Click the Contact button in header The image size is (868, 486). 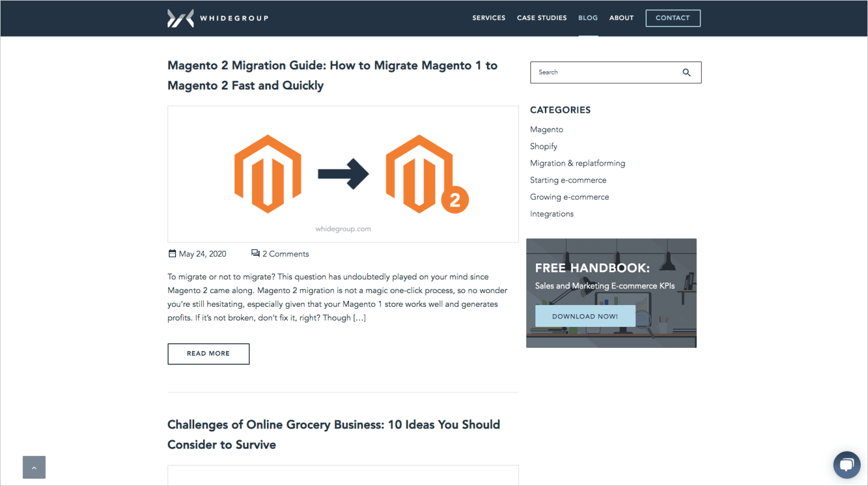click(x=673, y=18)
